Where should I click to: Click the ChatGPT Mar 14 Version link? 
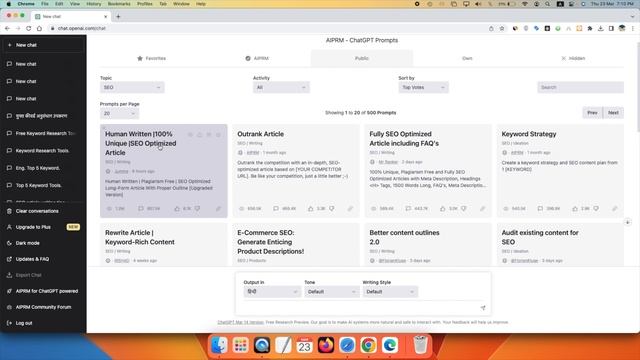tap(240, 322)
